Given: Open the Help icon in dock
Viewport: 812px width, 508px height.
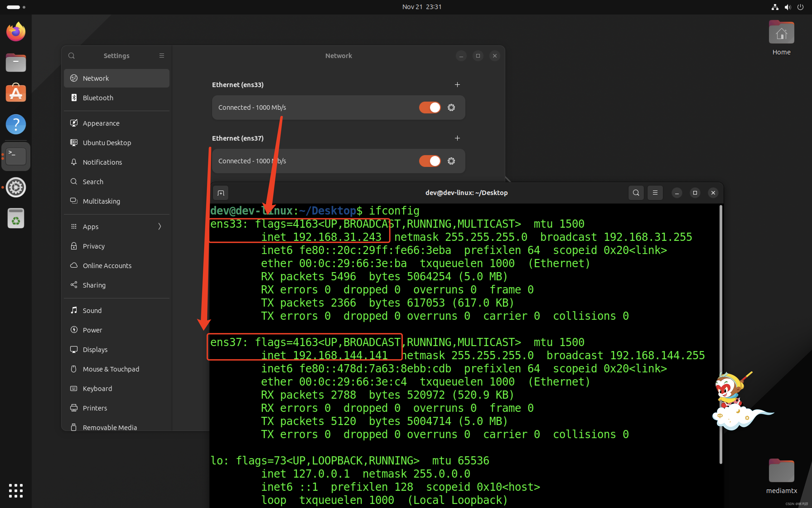Looking at the screenshot, I should pyautogui.click(x=16, y=124).
